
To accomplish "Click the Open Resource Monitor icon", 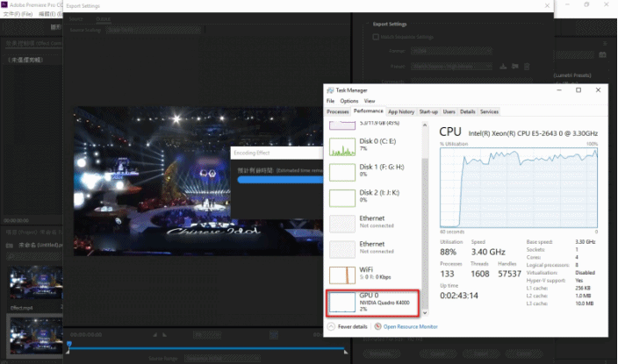I will (x=377, y=326).
